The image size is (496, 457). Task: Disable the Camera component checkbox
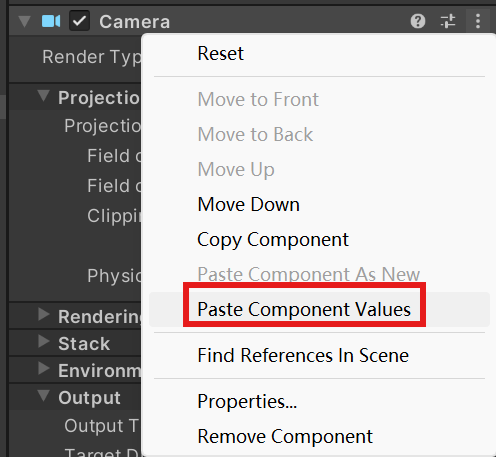tap(79, 21)
